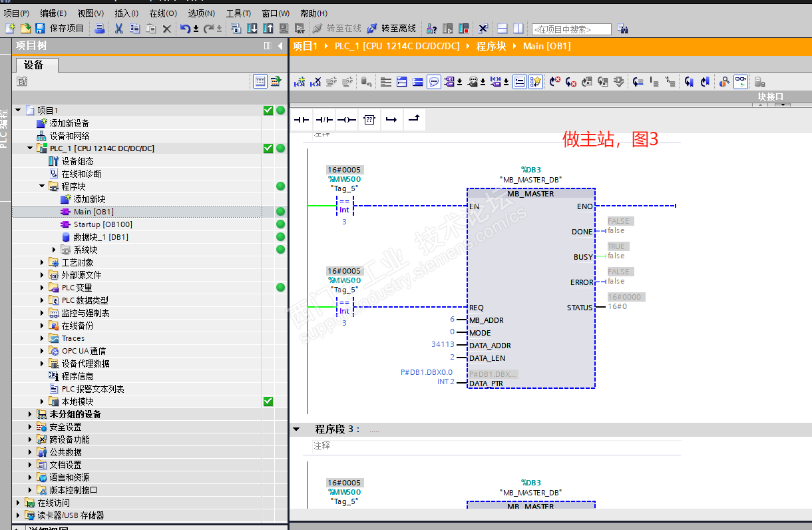
Task: Click the search in project binoculars icon
Action: tap(623, 29)
